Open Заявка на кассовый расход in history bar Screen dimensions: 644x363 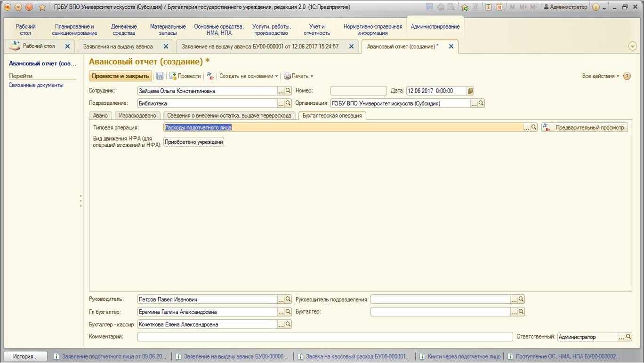(x=354, y=356)
